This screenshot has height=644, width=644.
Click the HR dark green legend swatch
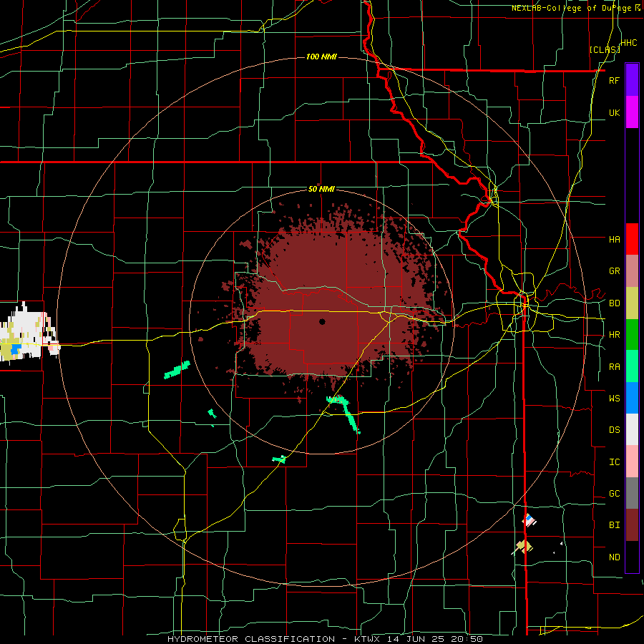632,335
